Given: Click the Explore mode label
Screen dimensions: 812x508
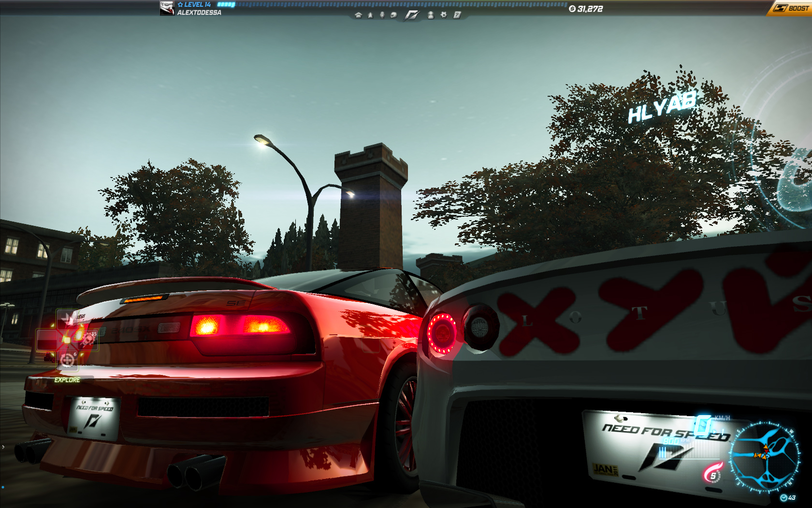Looking at the screenshot, I should [x=67, y=380].
